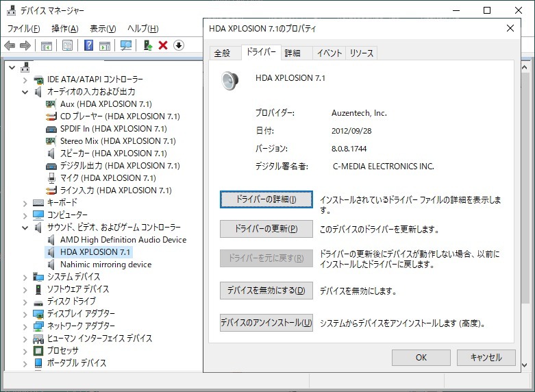Click キャンセル button
The image size is (535, 392).
pyautogui.click(x=486, y=358)
